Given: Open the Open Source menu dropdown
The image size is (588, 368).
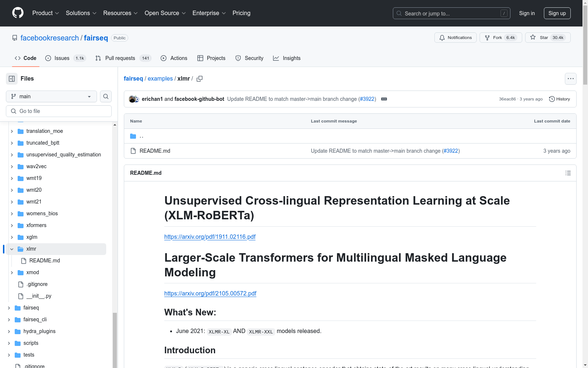Looking at the screenshot, I should [x=165, y=13].
